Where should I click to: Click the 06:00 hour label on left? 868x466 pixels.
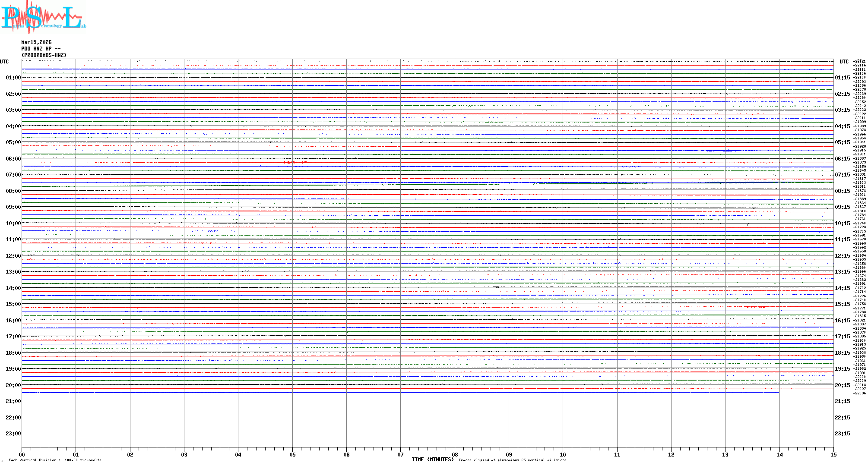click(x=13, y=159)
